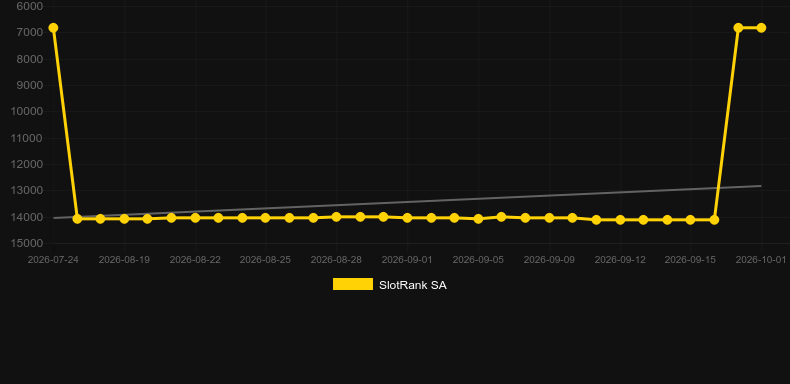Click the y-axis value 13000
790x384 pixels.
pos(27,190)
